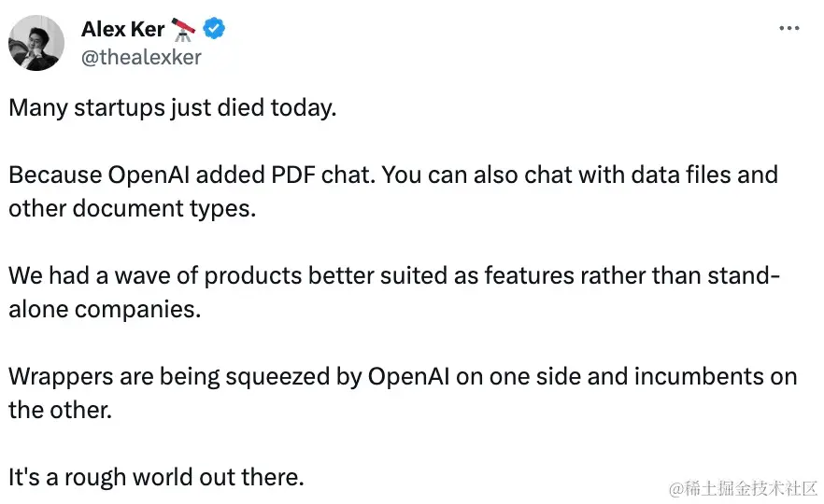Click 'OpenAI' in the Wrappers sentence
The width and height of the screenshot is (824, 504).
408,376
